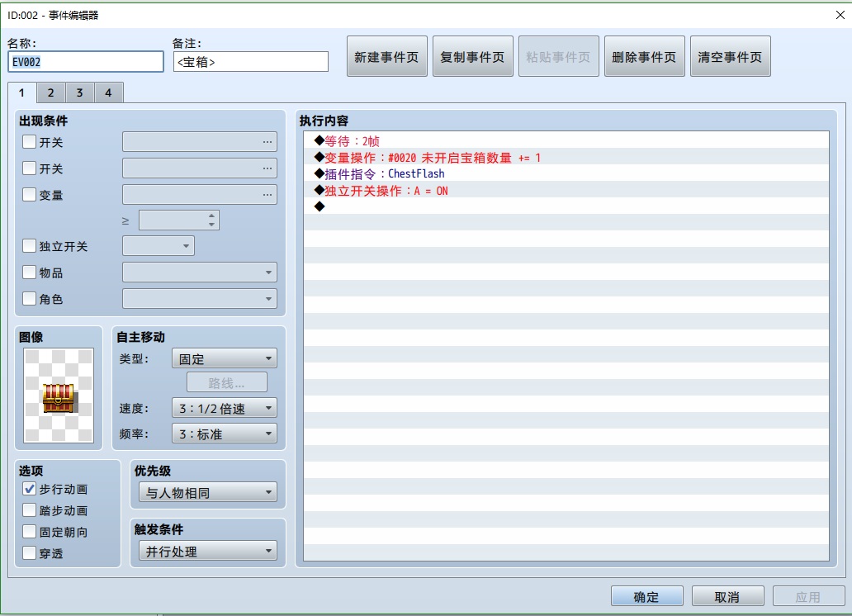The height and width of the screenshot is (616, 852).
Task: Click 新建事件页 button
Action: pos(387,56)
